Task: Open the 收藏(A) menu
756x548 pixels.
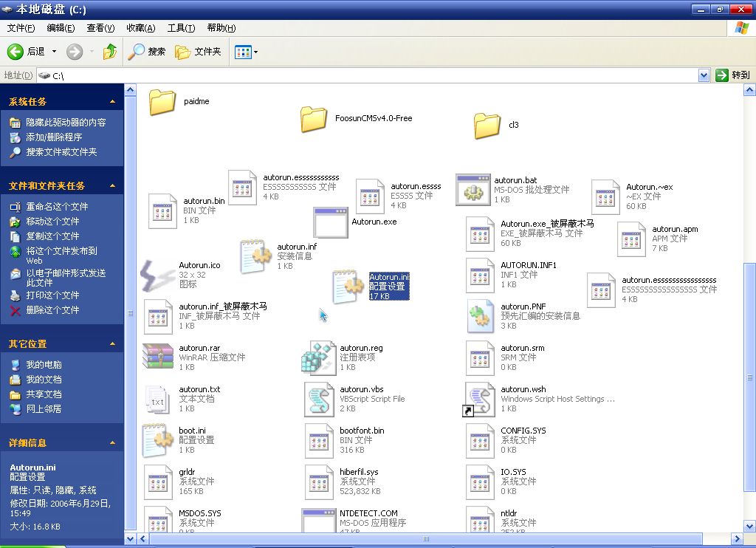Action: (x=141, y=28)
